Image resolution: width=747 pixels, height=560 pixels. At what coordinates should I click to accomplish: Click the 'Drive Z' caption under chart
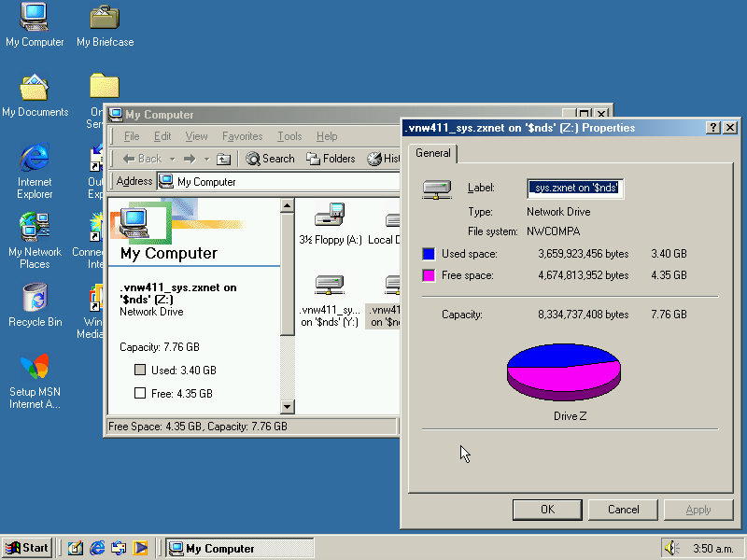[570, 416]
